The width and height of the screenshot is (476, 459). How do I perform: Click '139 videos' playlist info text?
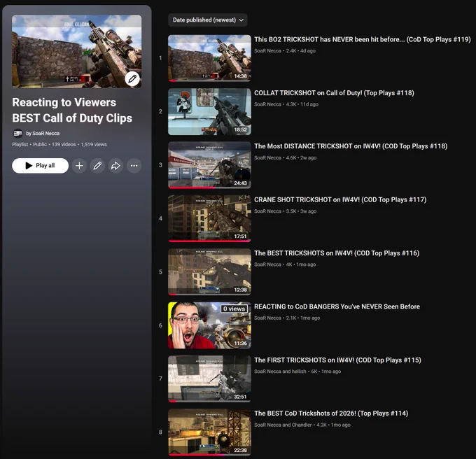click(x=64, y=145)
